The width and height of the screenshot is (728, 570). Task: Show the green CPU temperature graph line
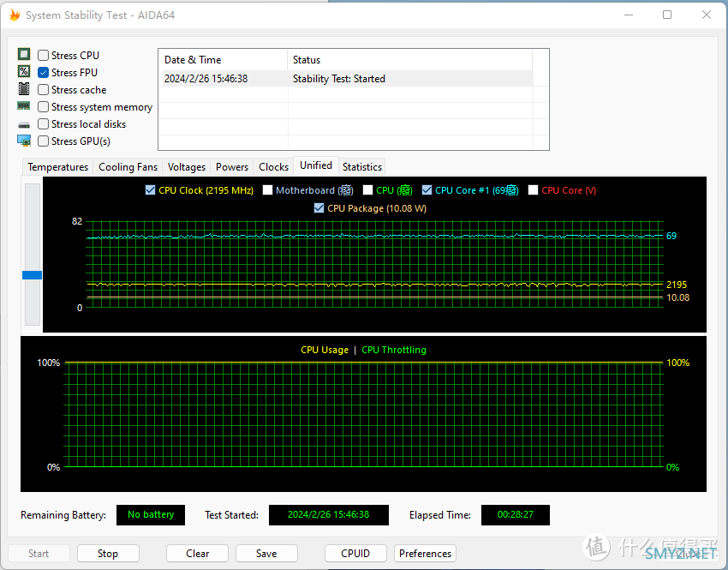tap(367, 190)
